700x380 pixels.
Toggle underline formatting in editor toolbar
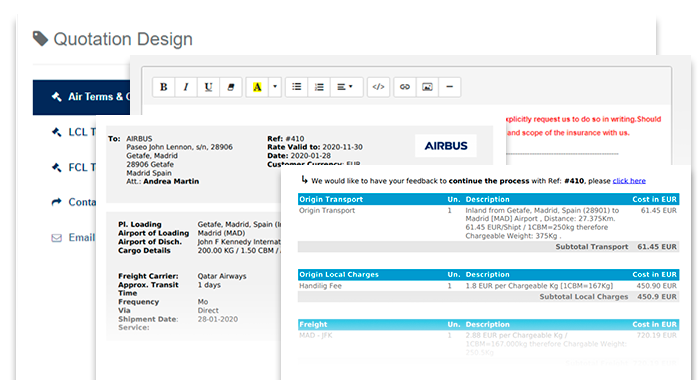tap(208, 87)
